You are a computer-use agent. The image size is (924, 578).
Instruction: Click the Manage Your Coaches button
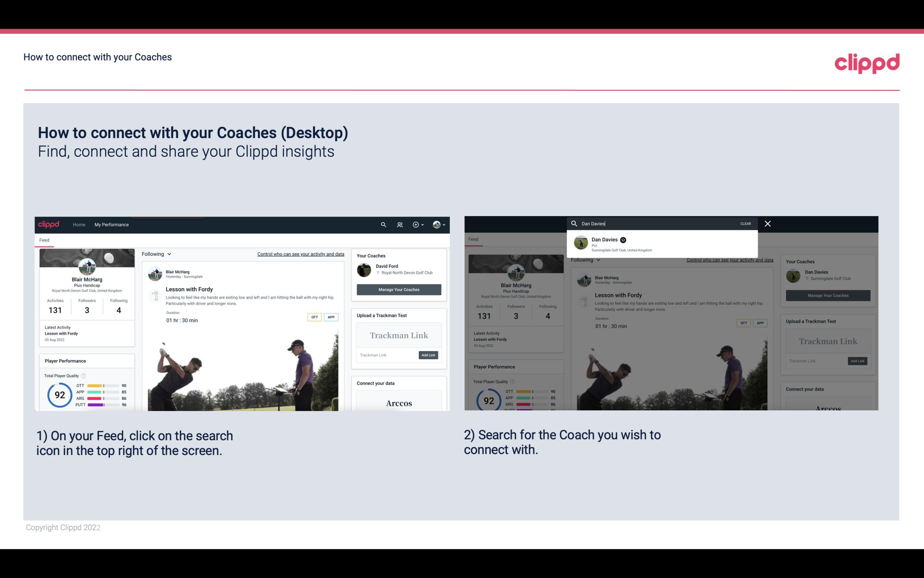pyautogui.click(x=399, y=289)
